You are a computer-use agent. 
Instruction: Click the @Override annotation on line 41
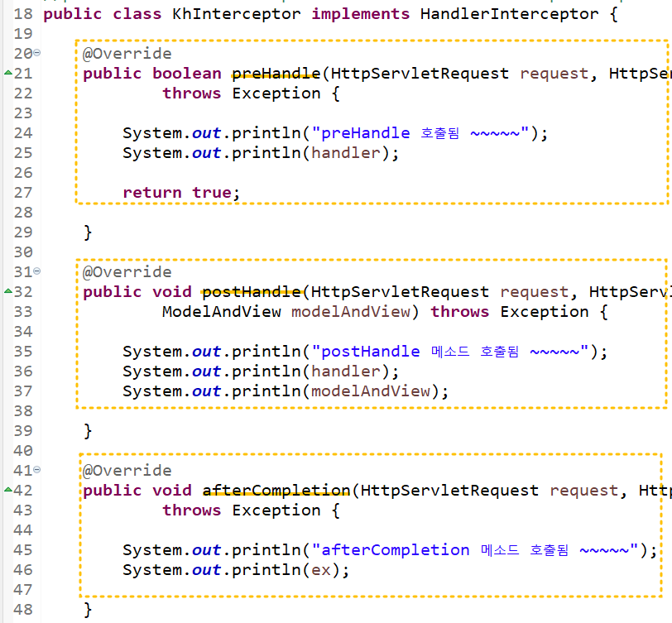click(x=127, y=471)
